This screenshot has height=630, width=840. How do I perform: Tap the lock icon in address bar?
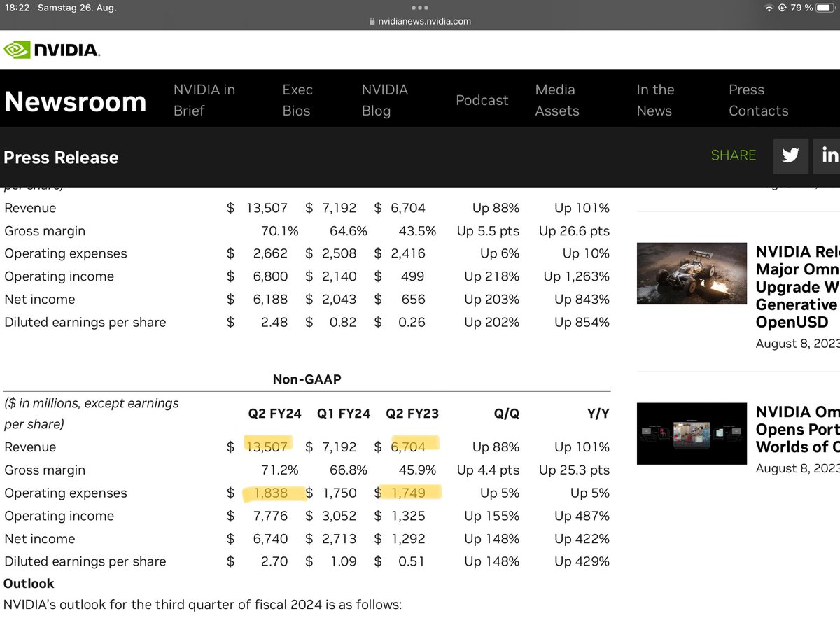372,21
